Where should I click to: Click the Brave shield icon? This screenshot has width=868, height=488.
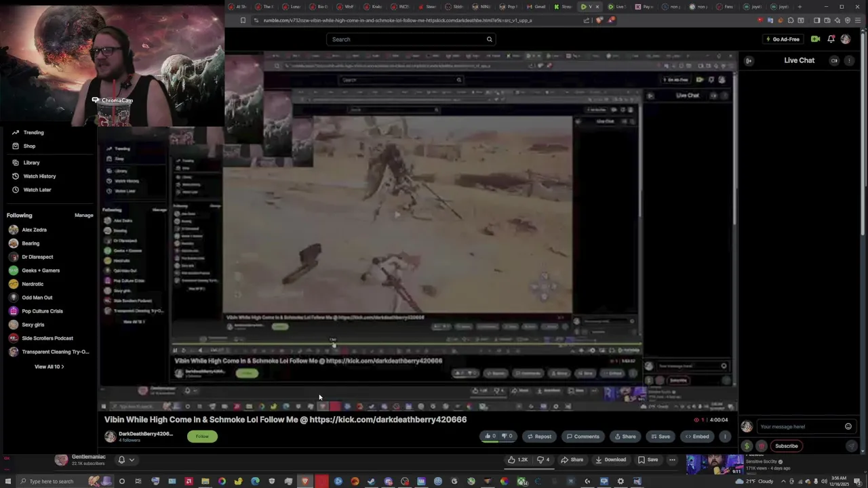(599, 20)
